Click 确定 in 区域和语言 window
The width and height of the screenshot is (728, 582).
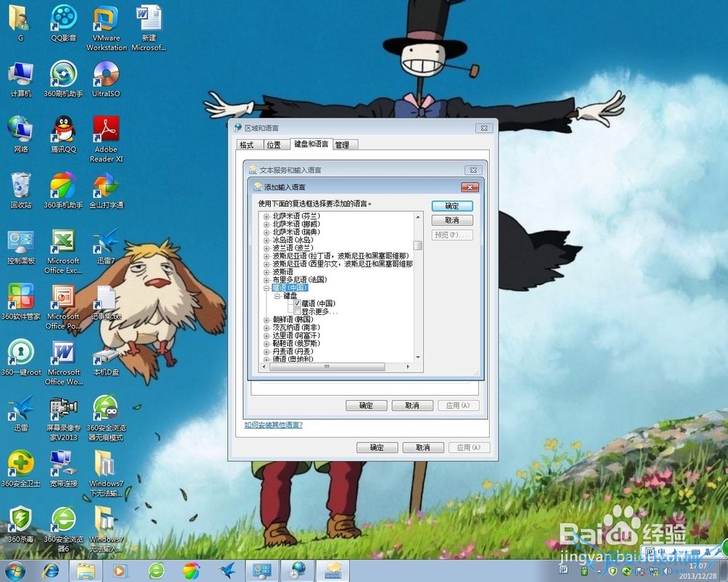tap(377, 447)
